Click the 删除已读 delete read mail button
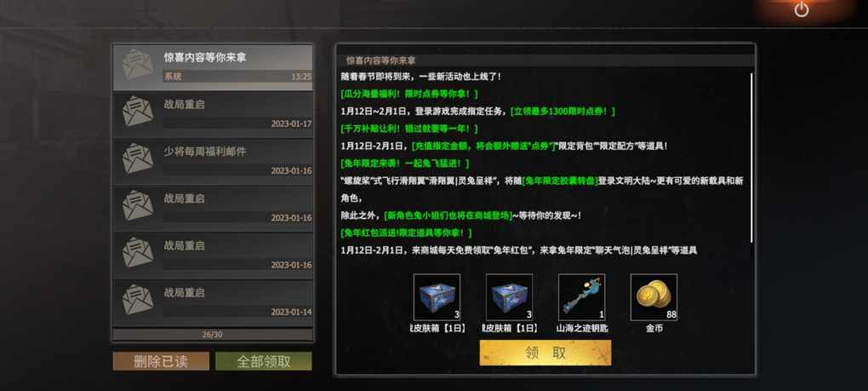Viewport: 868px width, 391px height. coord(161,362)
